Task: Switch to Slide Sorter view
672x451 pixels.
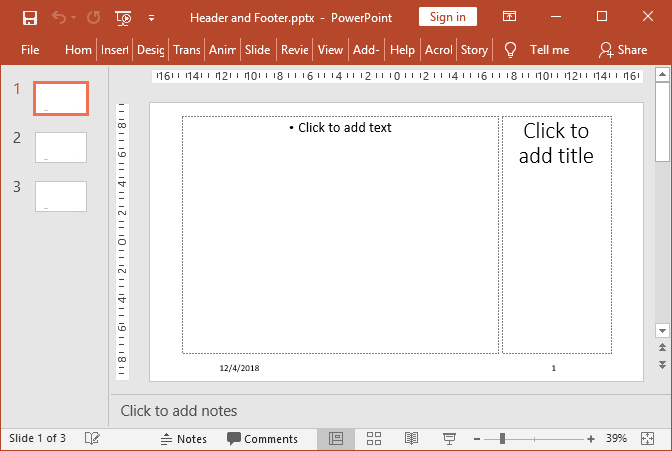Action: [x=374, y=438]
